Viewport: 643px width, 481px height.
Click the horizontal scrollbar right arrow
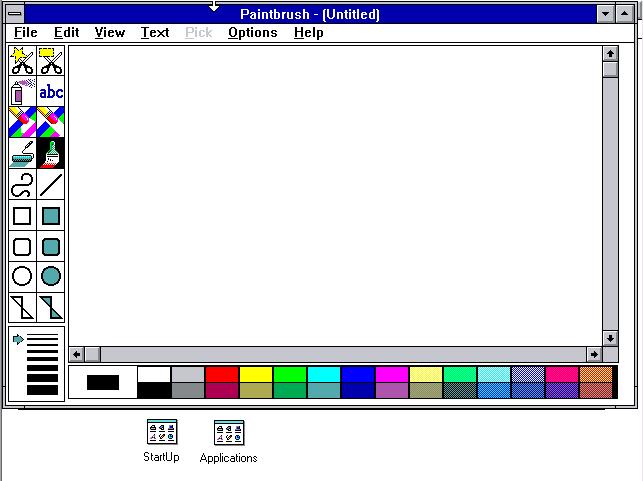click(x=594, y=354)
